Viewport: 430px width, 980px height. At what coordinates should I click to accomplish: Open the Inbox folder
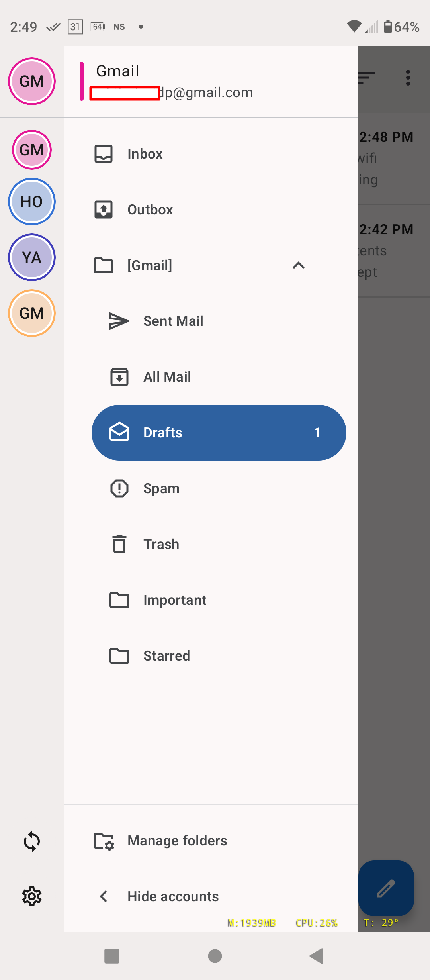[145, 154]
